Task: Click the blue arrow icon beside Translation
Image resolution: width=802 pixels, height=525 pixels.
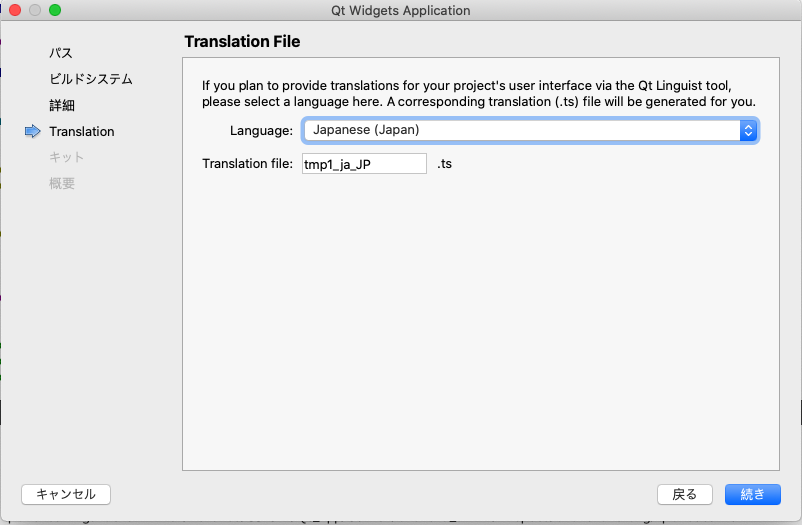Action: pyautogui.click(x=32, y=132)
